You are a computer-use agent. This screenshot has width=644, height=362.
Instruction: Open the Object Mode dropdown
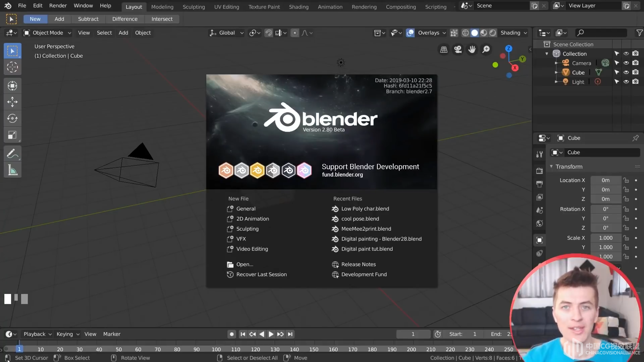click(x=47, y=33)
